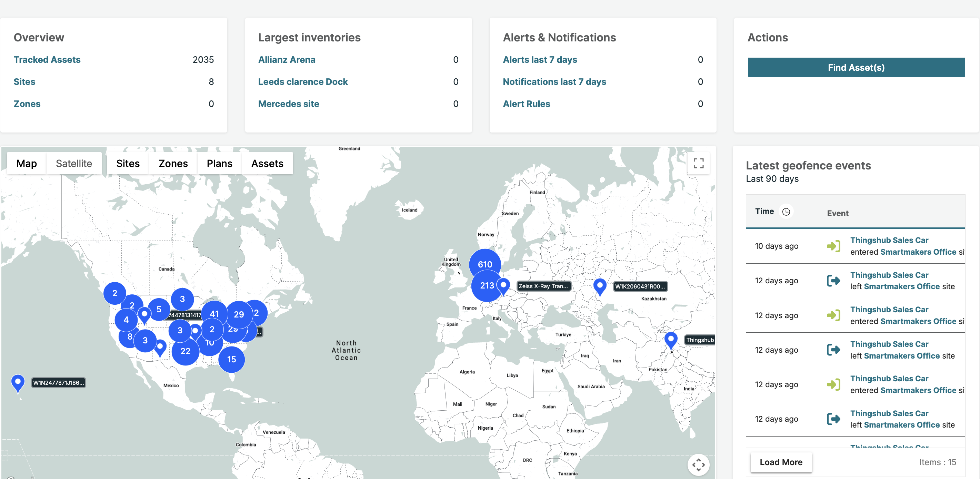Switch map to Satellite view

[x=74, y=163]
